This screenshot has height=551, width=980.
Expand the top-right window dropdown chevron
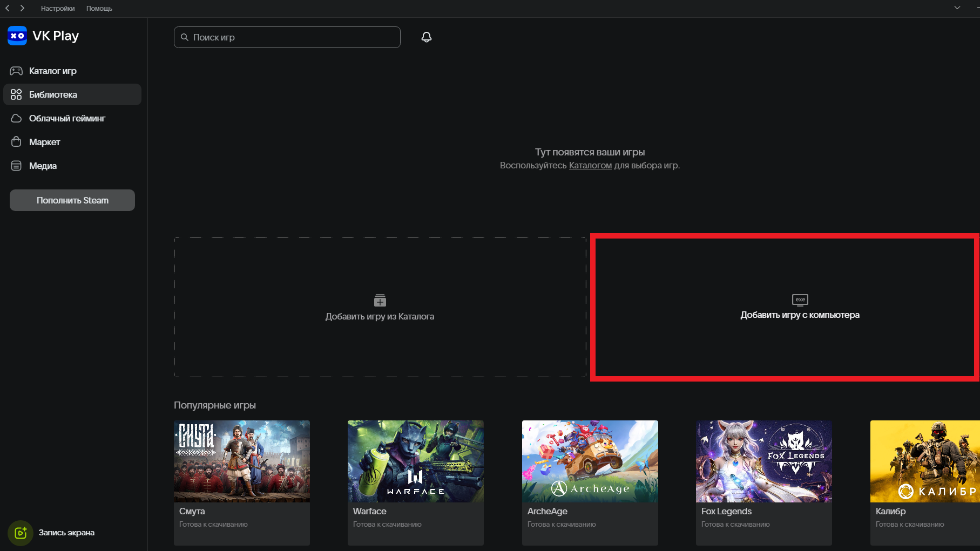[957, 8]
